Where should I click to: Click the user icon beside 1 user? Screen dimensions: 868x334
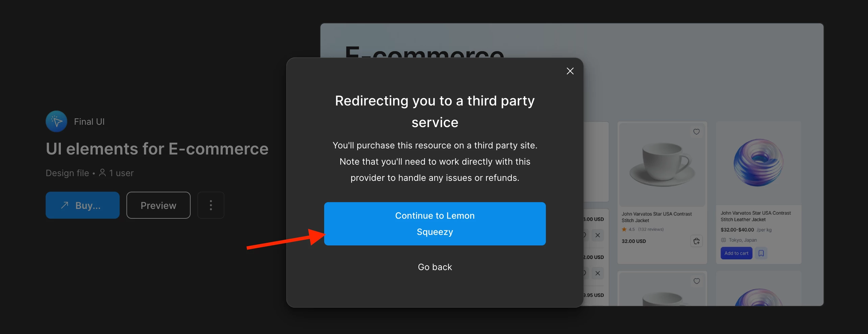click(102, 173)
